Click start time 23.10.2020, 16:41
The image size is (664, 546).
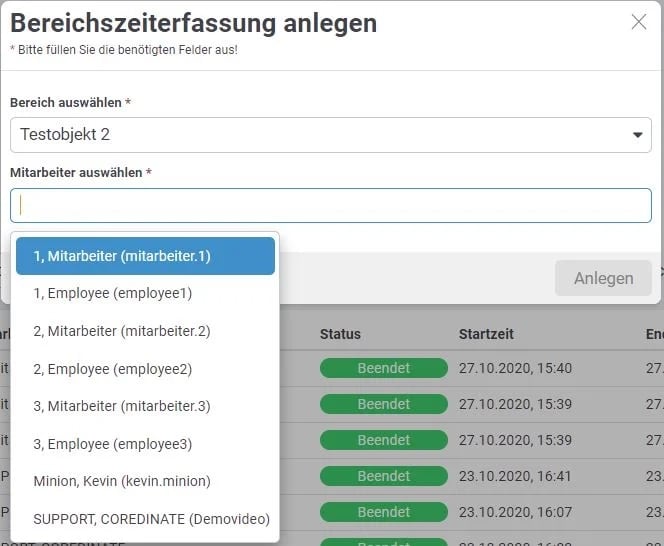point(515,476)
